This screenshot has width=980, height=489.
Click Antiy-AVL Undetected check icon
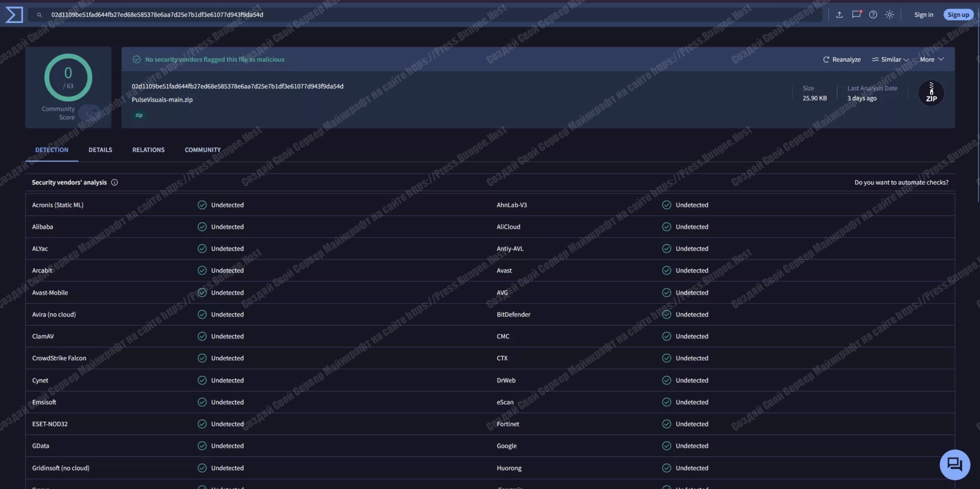pos(667,249)
